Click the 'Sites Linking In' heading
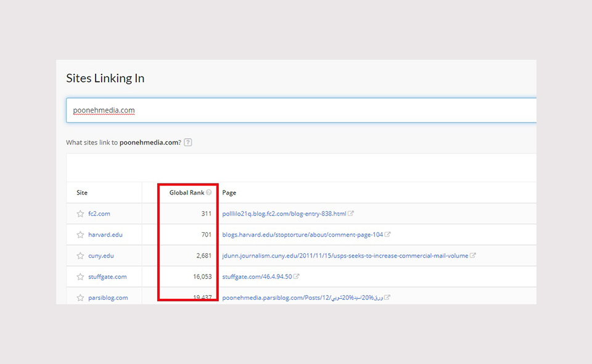Viewport: 592px width, 364px height. [105, 78]
